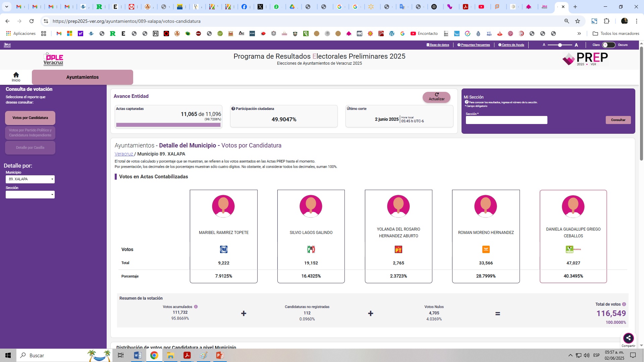Image resolution: width=644 pixels, height=362 pixels.
Task: Bookmark this page with the star icon
Action: [578, 21]
